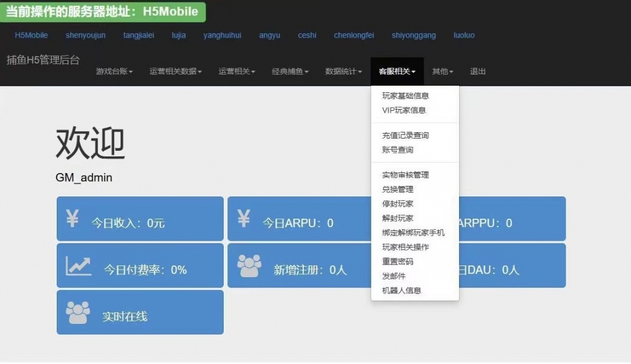This screenshot has height=364, width=631.
Task: Click the green 当前操作的服务器地址 banner
Action: coord(103,11)
